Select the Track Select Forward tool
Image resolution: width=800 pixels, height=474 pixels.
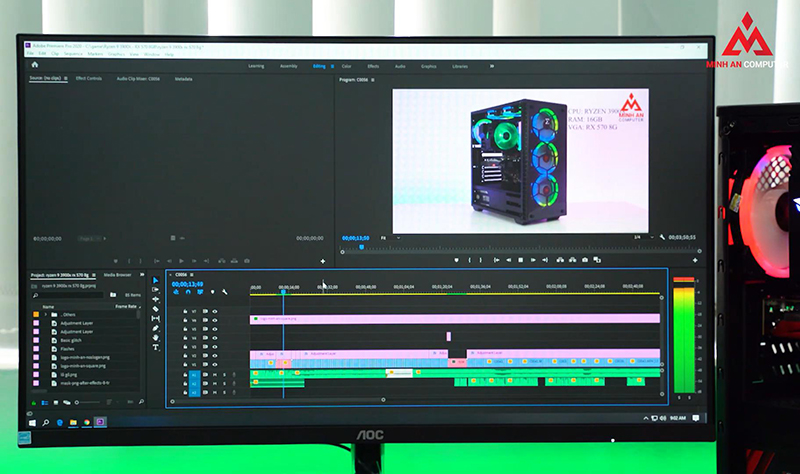(x=156, y=289)
